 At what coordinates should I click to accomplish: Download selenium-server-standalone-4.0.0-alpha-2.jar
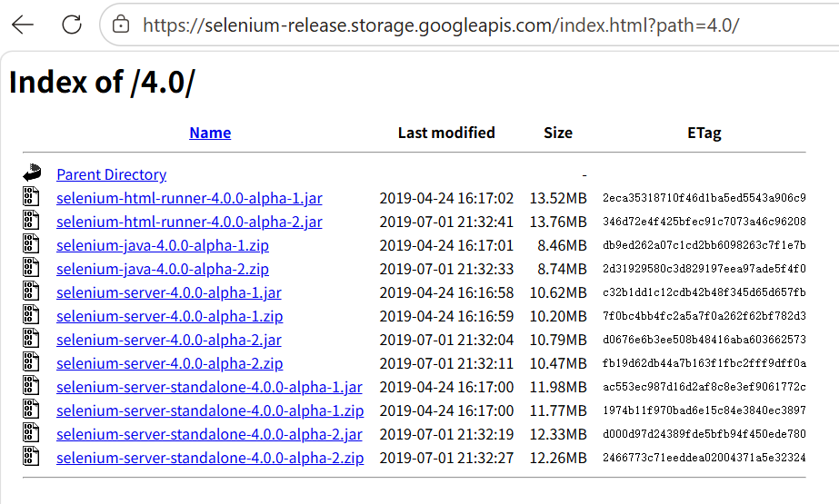[209, 434]
